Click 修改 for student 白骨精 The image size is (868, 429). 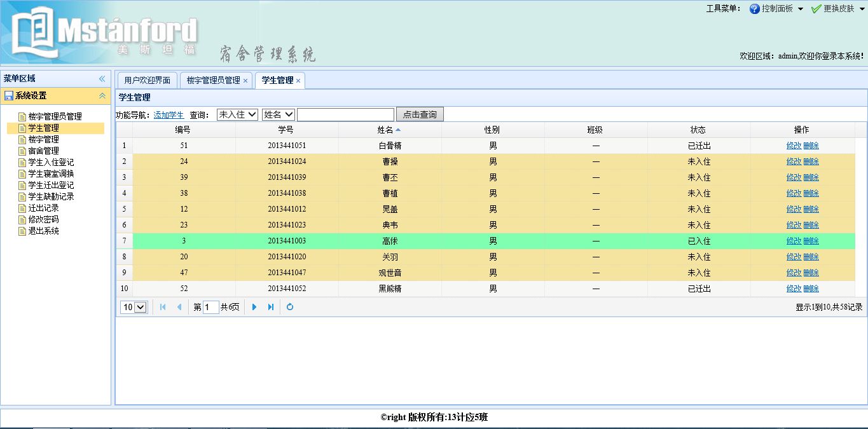[794, 146]
